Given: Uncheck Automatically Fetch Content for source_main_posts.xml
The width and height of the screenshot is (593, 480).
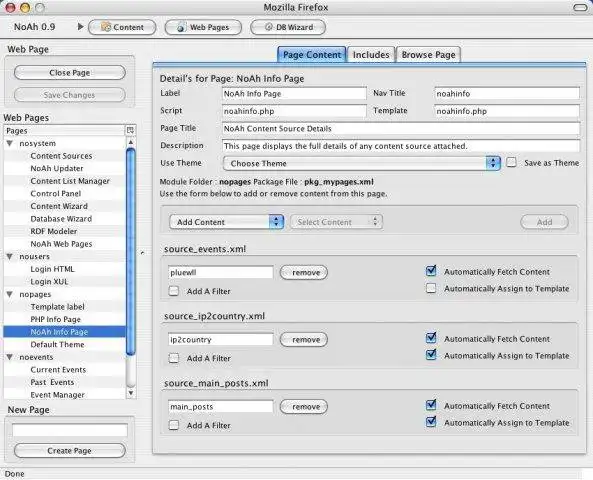Looking at the screenshot, I should (431, 405).
